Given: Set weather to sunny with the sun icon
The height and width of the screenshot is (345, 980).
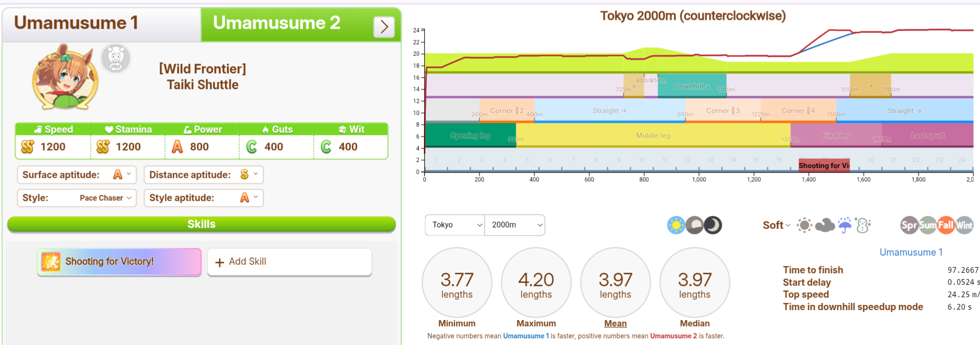Looking at the screenshot, I should click(804, 225).
